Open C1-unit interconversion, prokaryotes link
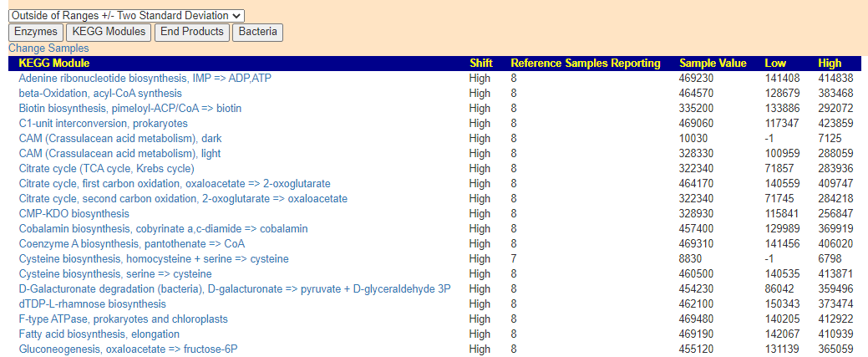Viewport: 868px width, 357px height. tap(104, 124)
